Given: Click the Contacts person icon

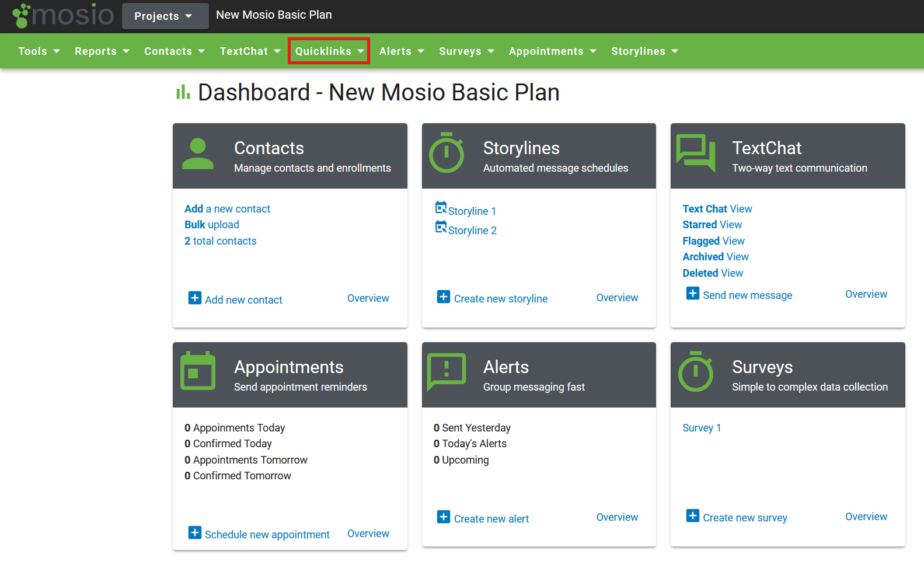Looking at the screenshot, I should click(x=198, y=154).
